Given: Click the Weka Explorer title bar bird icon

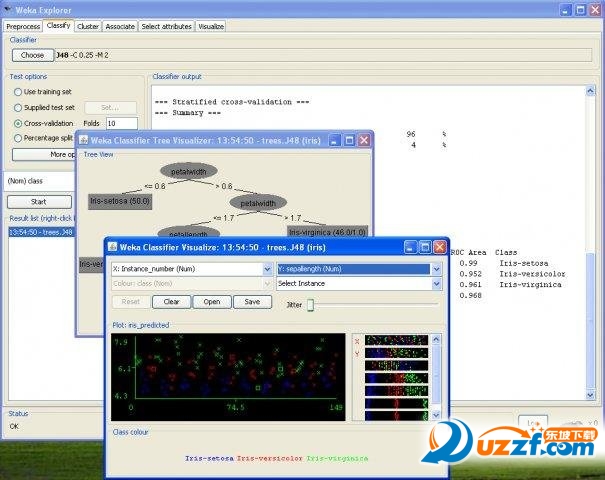Looking at the screenshot, I should (8, 10).
